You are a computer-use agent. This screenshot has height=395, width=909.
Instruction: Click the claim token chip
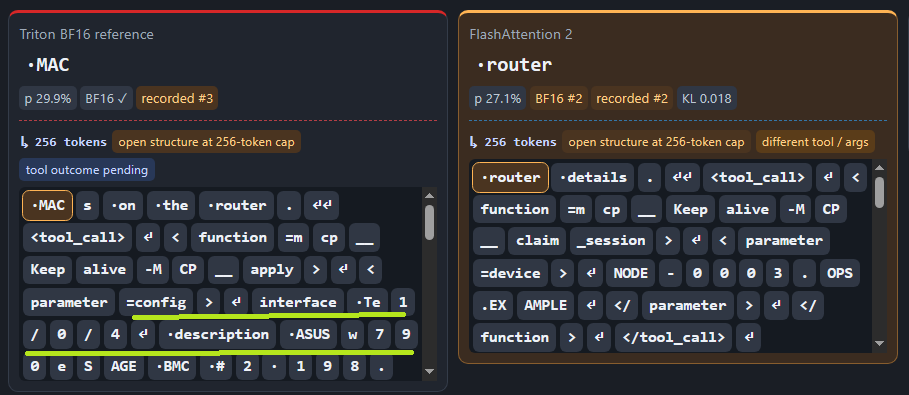pyautogui.click(x=537, y=241)
